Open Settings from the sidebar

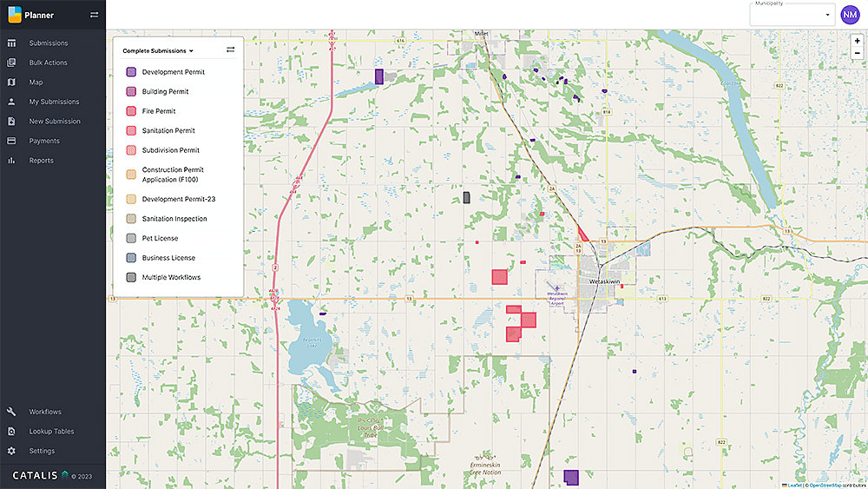point(42,451)
